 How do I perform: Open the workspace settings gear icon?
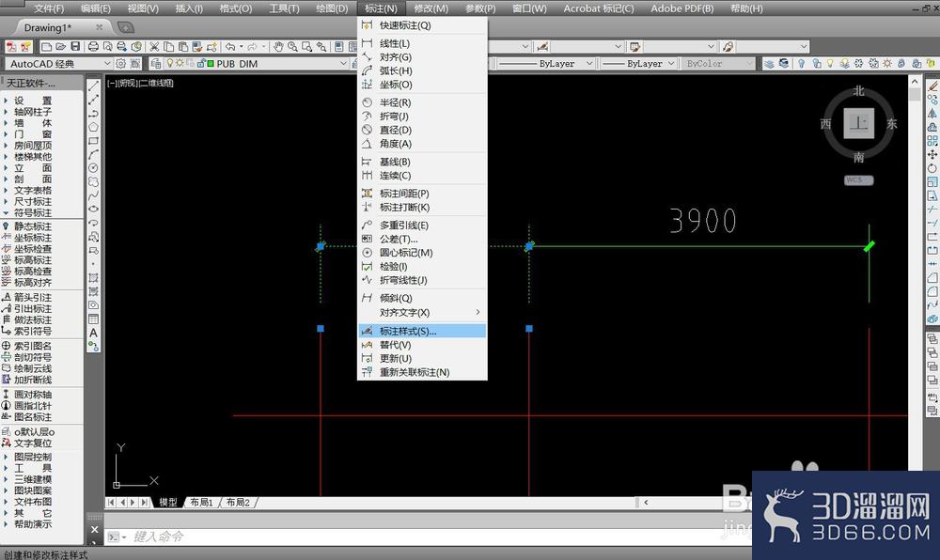[120, 64]
